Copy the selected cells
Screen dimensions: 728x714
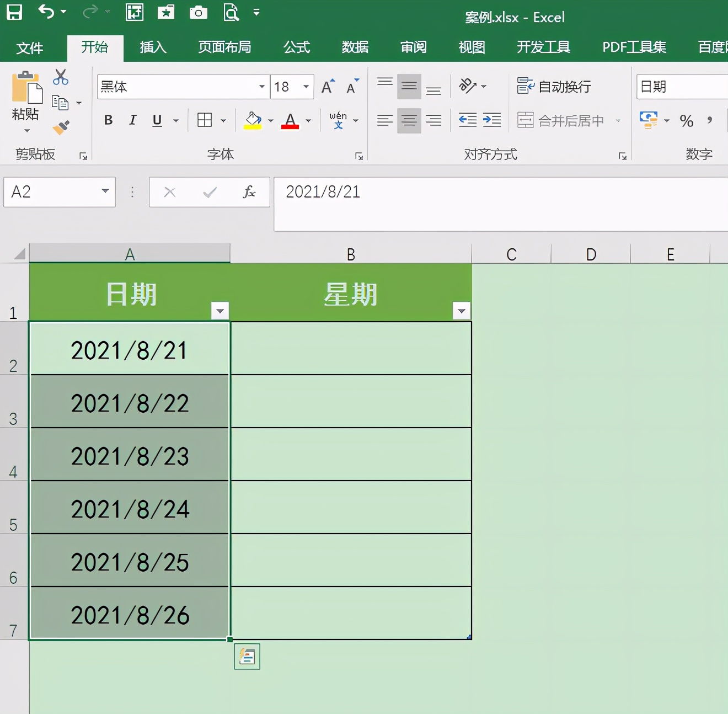[x=60, y=103]
